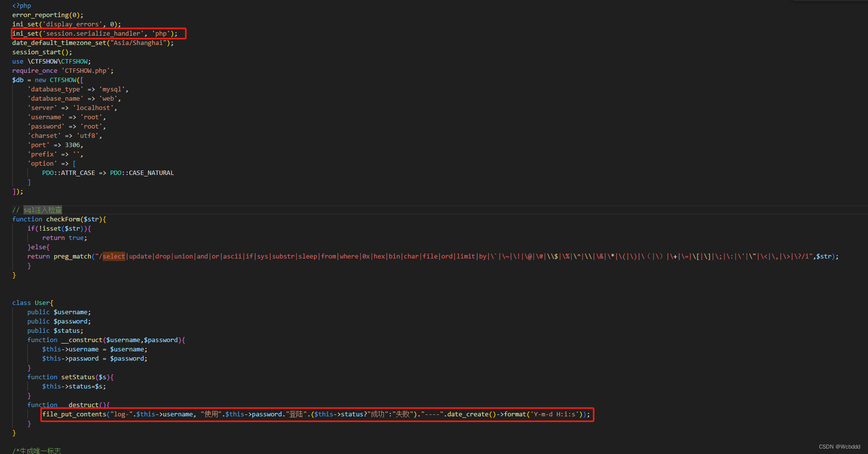
Task: Click the date_default_timezone_set Asia/Shanghai call
Action: coord(92,43)
